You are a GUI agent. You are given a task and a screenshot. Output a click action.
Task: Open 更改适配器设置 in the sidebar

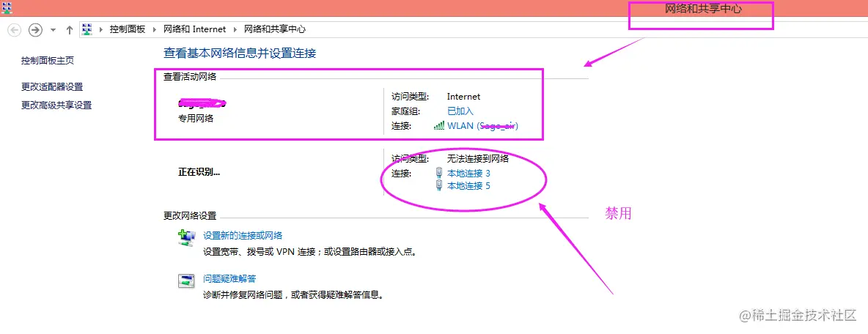click(x=52, y=87)
